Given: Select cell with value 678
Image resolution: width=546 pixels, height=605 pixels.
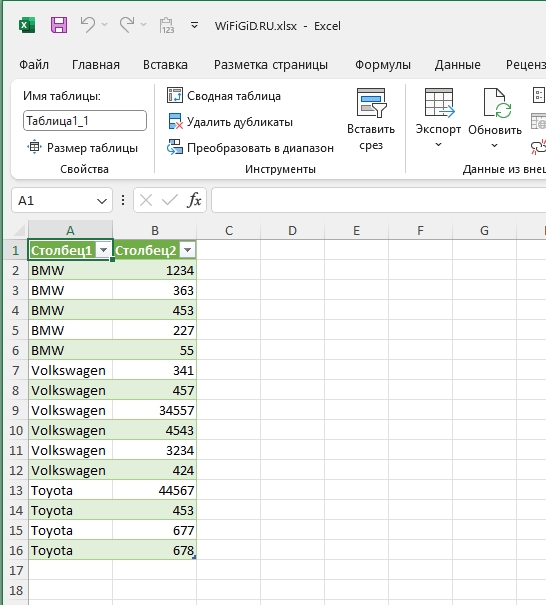Looking at the screenshot, I should coord(155,550).
